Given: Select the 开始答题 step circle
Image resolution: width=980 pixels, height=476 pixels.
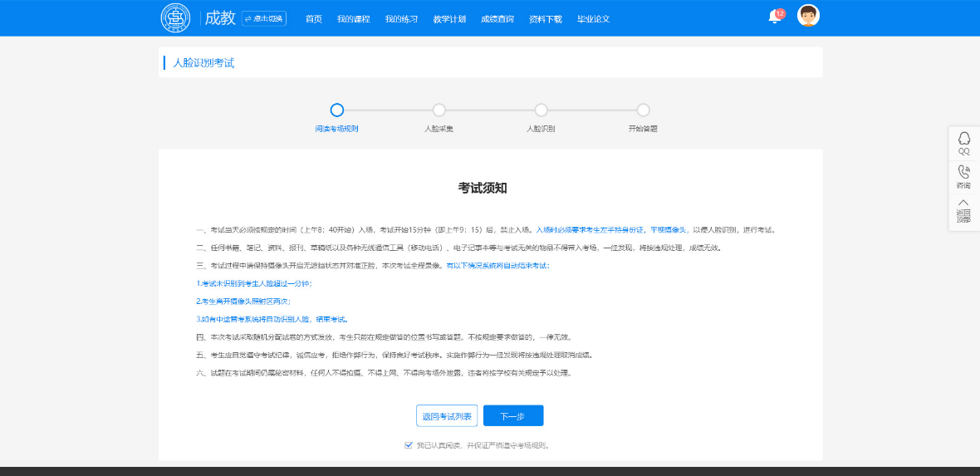Looking at the screenshot, I should pyautogui.click(x=643, y=110).
